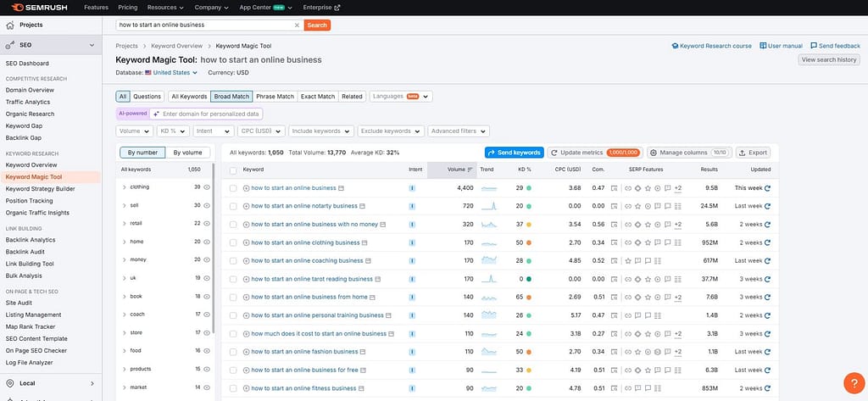This screenshot has width=868, height=401.
Task: Click the orange help question mark button
Action: (854, 382)
